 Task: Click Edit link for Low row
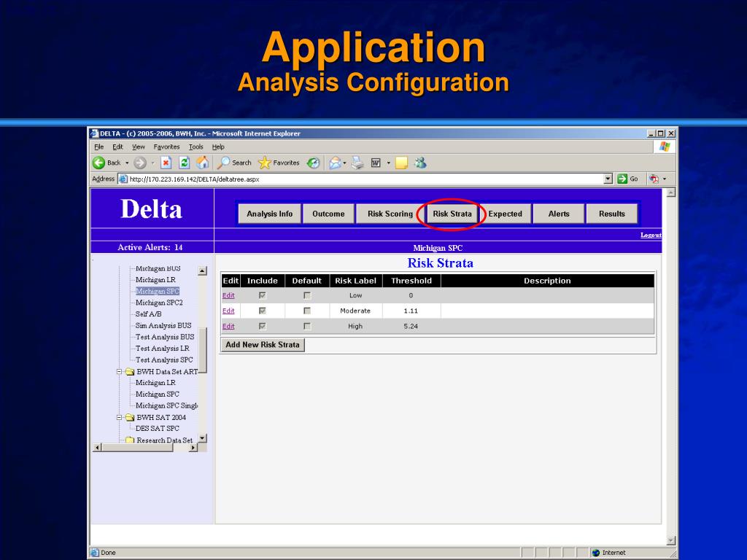click(228, 295)
